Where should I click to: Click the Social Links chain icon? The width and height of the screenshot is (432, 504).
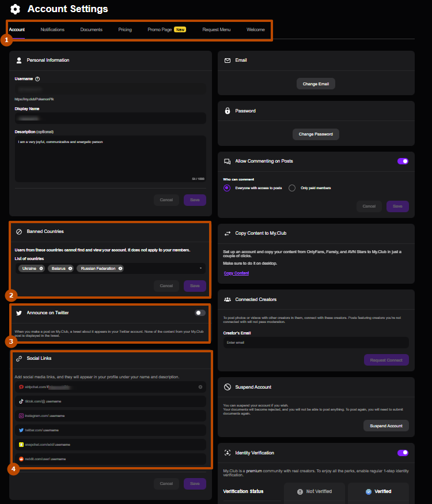pos(19,358)
